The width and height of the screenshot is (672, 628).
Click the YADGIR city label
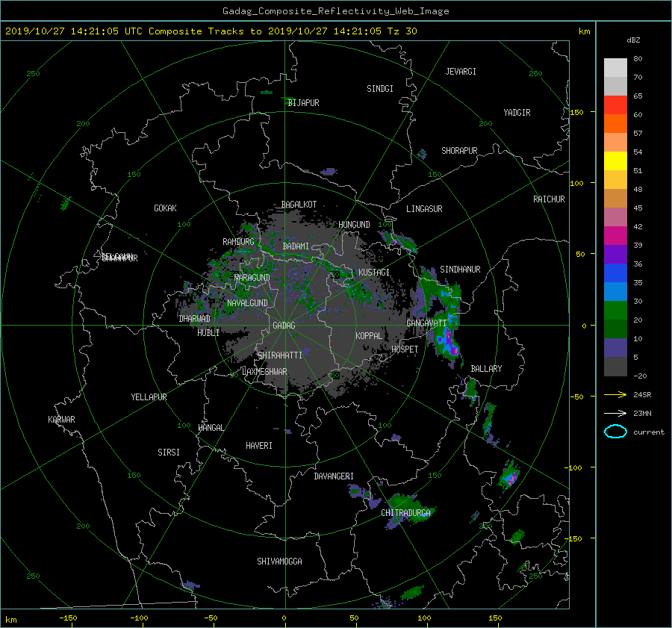click(517, 113)
